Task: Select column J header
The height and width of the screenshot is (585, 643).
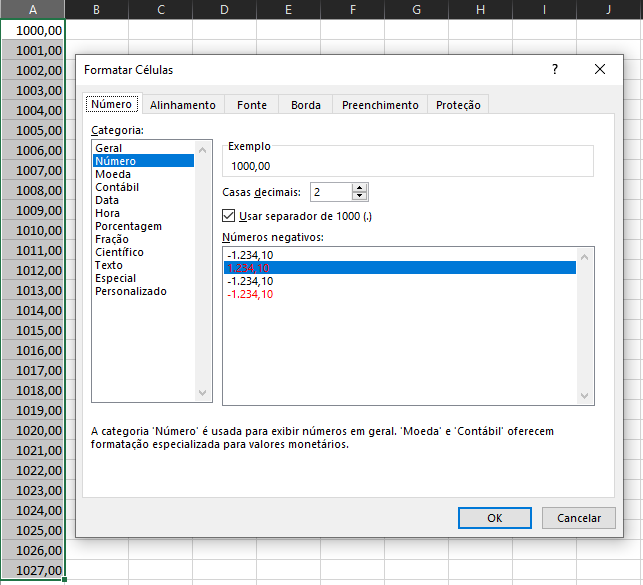Action: click(x=609, y=9)
